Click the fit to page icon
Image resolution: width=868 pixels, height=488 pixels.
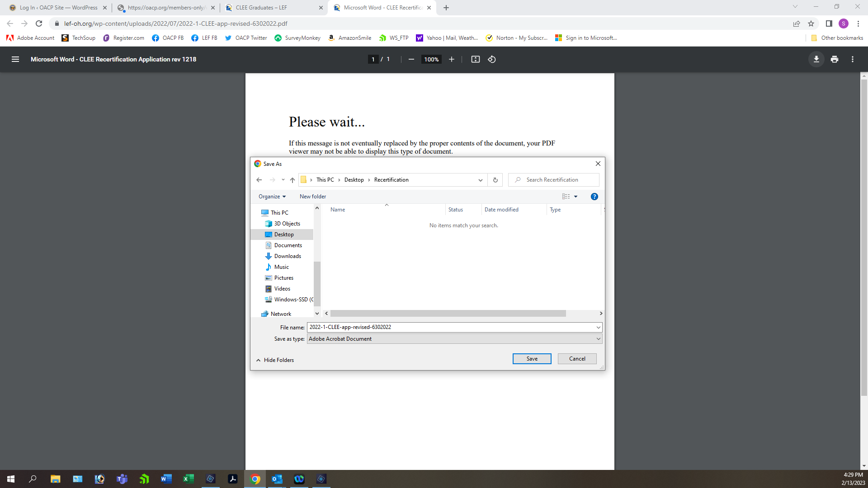point(475,59)
